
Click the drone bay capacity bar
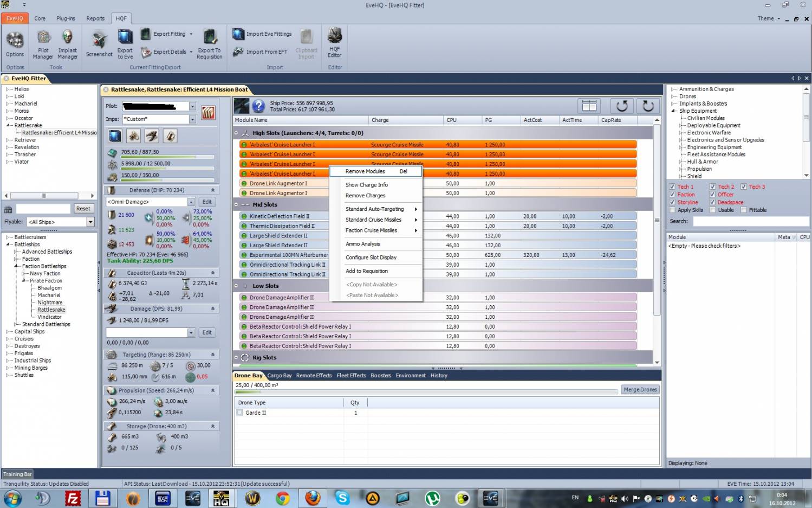click(426, 391)
